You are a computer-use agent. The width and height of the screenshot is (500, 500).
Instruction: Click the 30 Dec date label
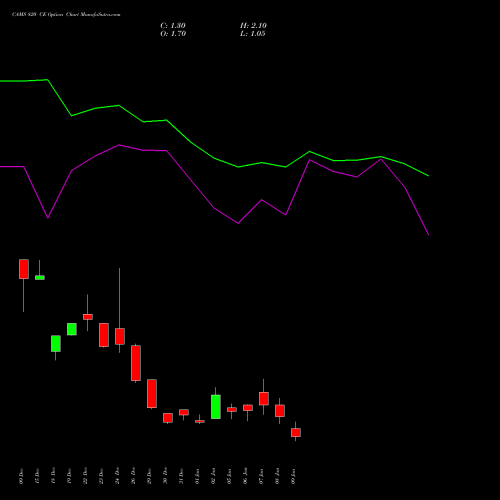click(165, 476)
